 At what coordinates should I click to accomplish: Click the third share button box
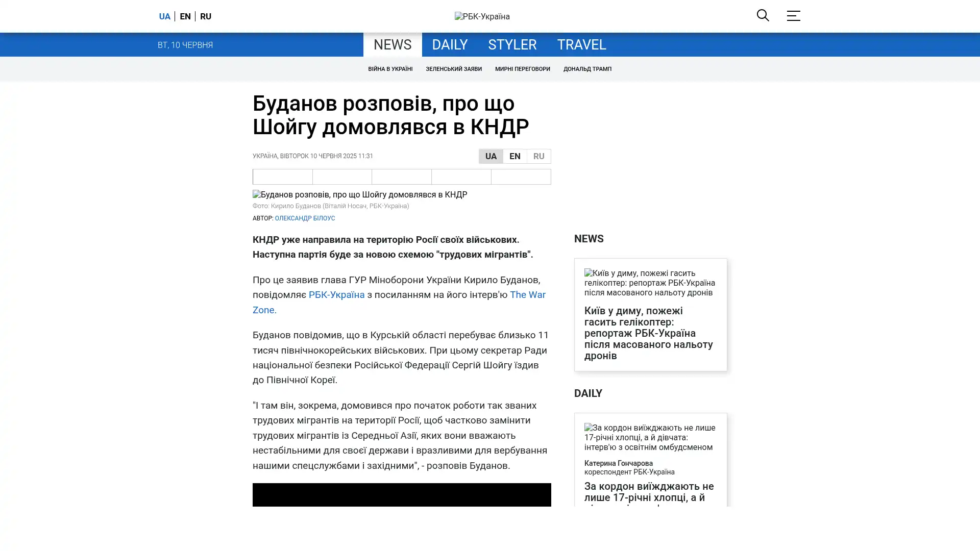pyautogui.click(x=402, y=177)
